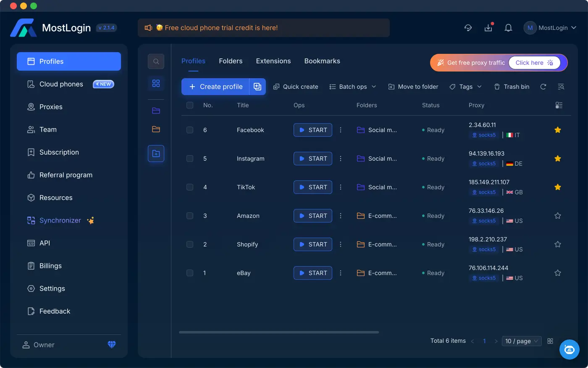This screenshot has height=368, width=588.
Task: Switch to grid view in the footer
Action: [550, 341]
